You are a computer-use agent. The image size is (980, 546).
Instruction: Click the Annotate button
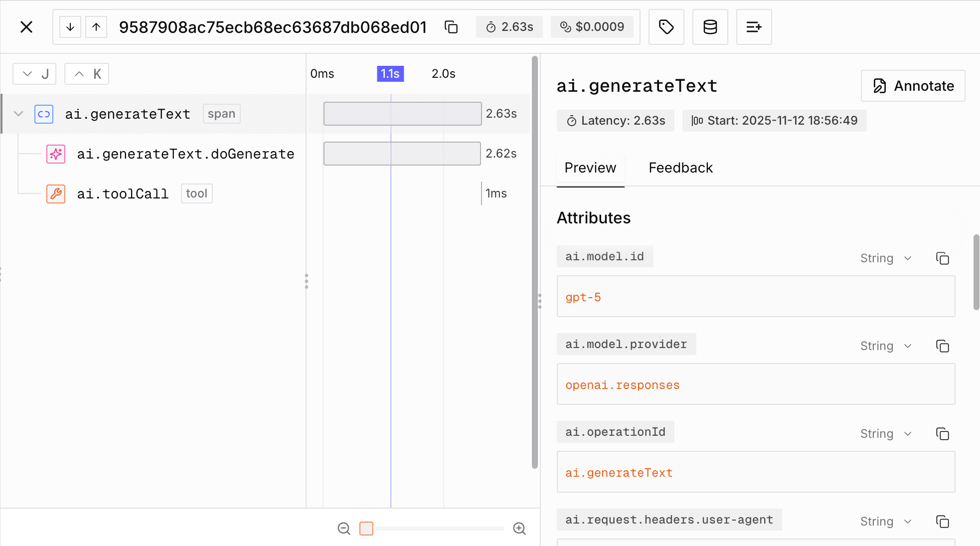(913, 86)
